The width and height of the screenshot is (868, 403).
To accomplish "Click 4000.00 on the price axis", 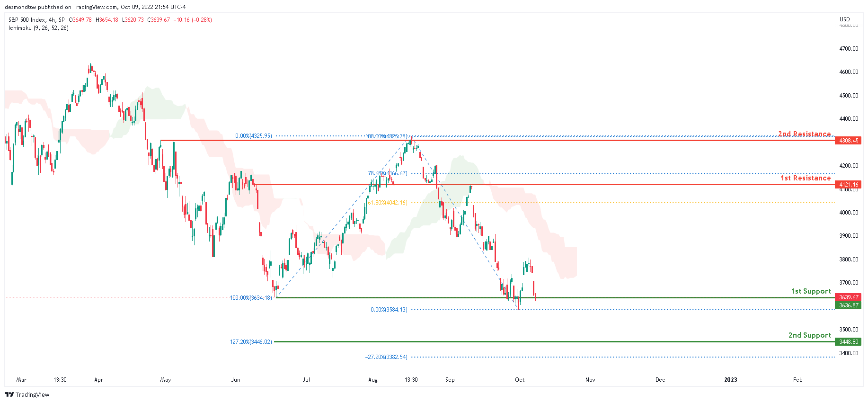I will click(x=849, y=213).
